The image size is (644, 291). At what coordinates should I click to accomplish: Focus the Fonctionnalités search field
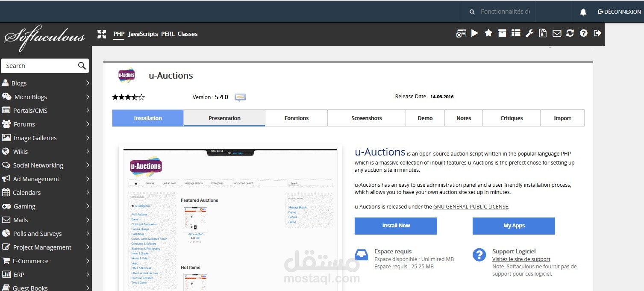click(x=505, y=12)
